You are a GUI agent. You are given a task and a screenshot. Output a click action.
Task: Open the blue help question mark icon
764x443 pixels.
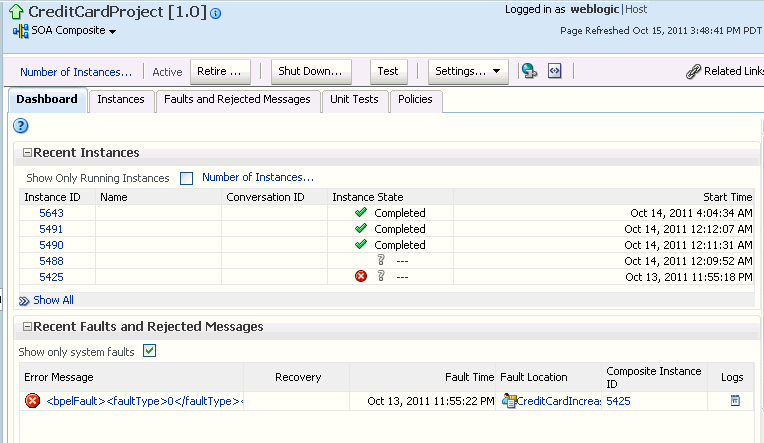click(x=20, y=126)
